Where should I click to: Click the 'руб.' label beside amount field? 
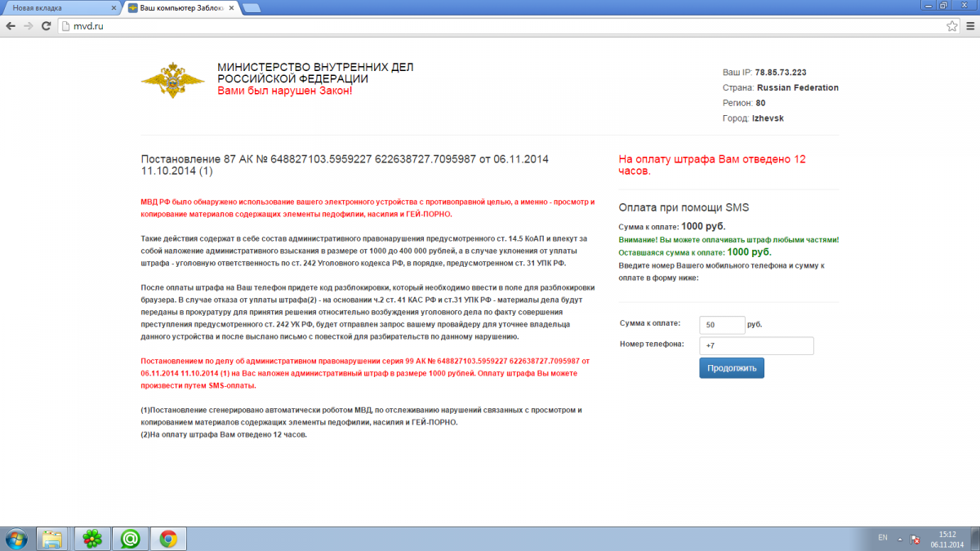[755, 325]
